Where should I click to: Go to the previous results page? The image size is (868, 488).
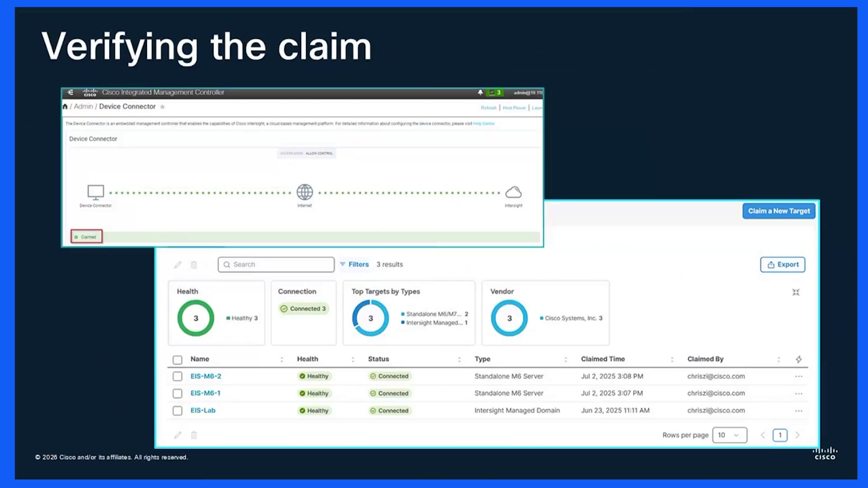pyautogui.click(x=763, y=435)
